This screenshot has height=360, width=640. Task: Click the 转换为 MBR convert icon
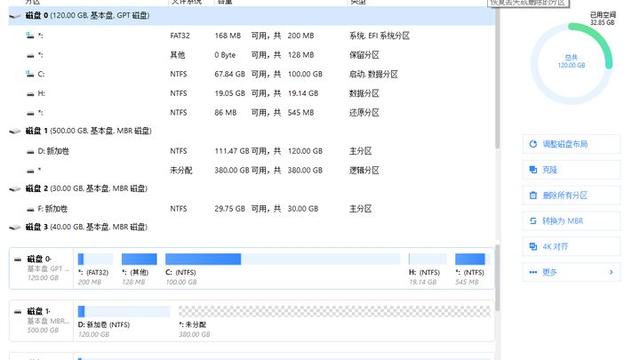click(x=533, y=221)
